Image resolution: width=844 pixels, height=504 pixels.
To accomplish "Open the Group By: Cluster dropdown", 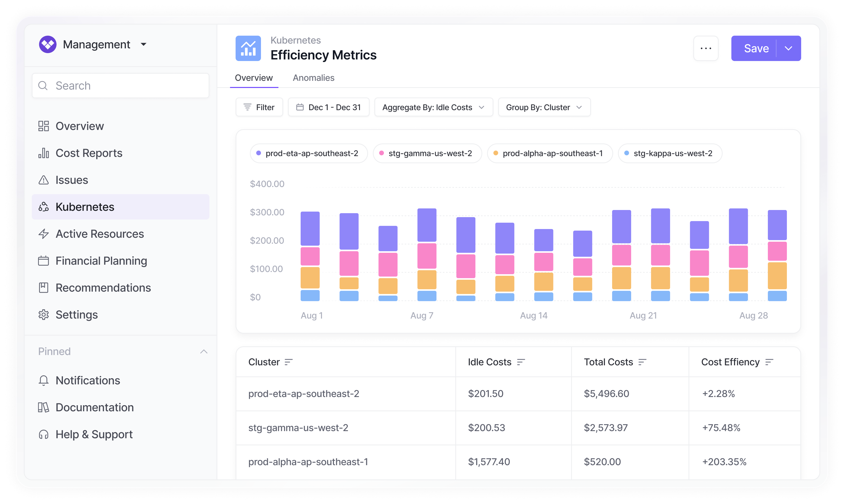I will click(544, 107).
